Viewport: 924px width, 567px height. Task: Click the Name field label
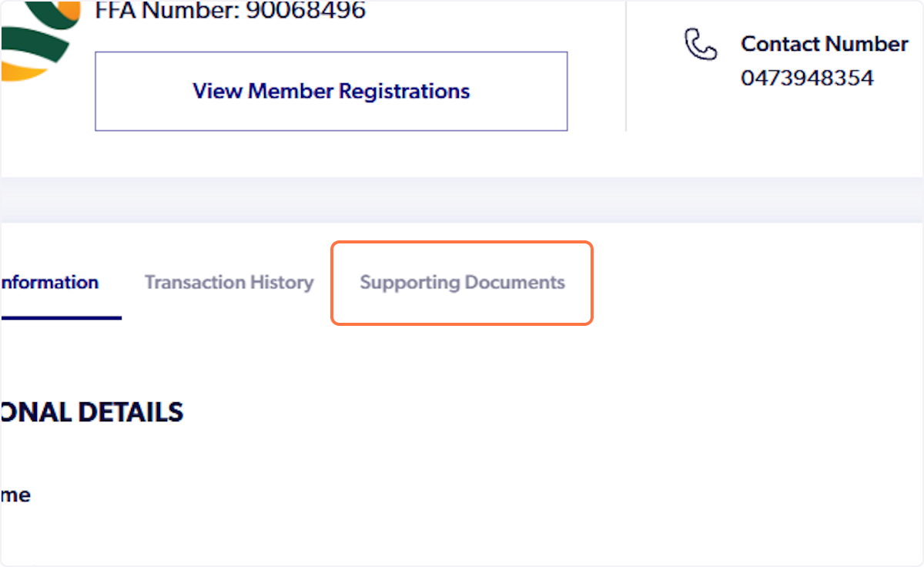pyautogui.click(x=15, y=495)
